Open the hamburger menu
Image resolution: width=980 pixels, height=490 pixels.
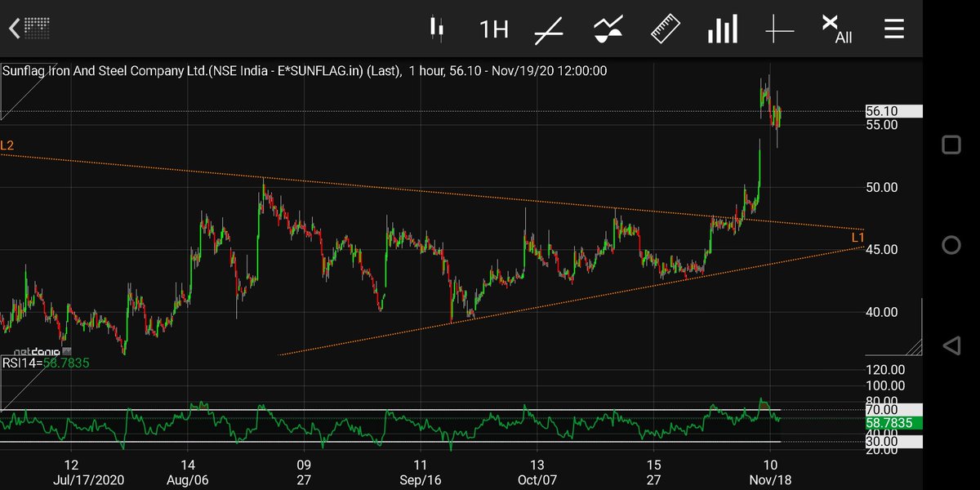[894, 29]
